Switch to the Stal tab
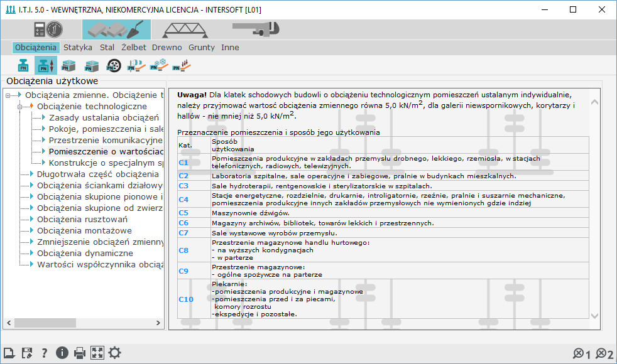This screenshot has width=617, height=364. click(107, 48)
